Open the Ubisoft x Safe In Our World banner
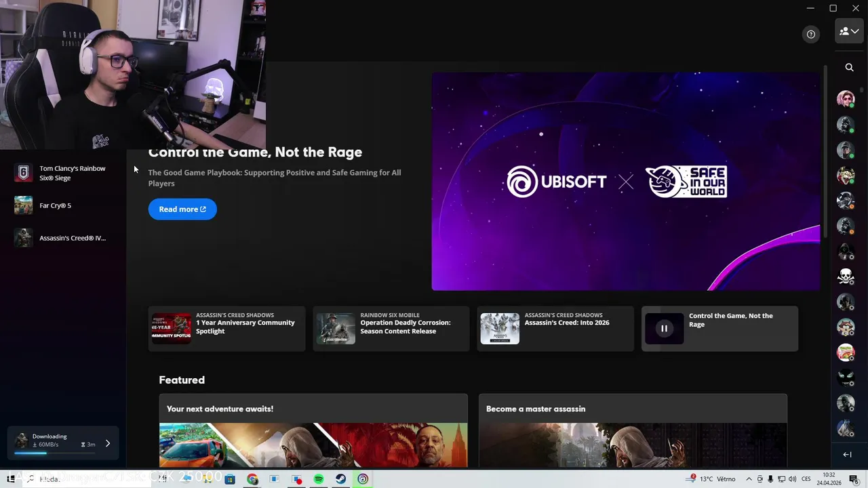Image resolution: width=868 pixels, height=488 pixels. click(626, 182)
